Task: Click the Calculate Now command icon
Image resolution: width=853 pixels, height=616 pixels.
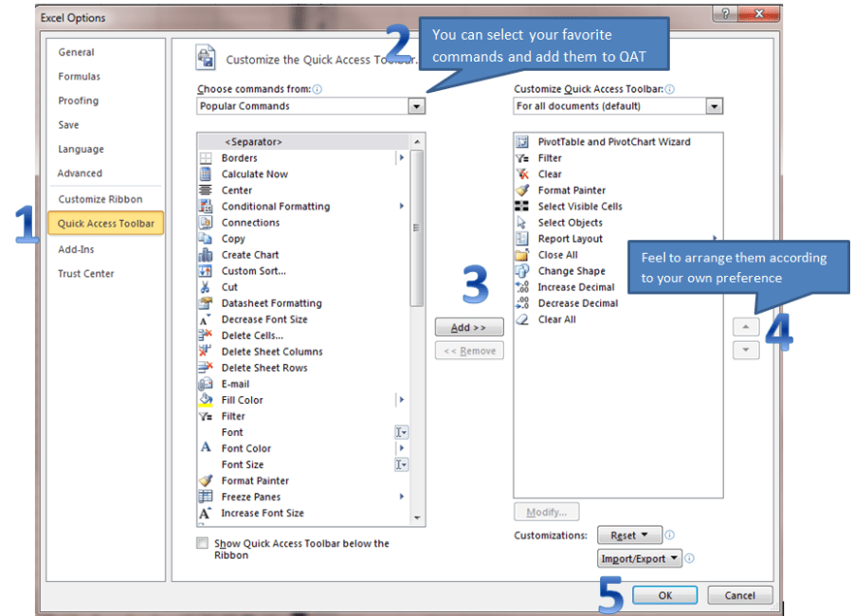Action: pyautogui.click(x=205, y=174)
